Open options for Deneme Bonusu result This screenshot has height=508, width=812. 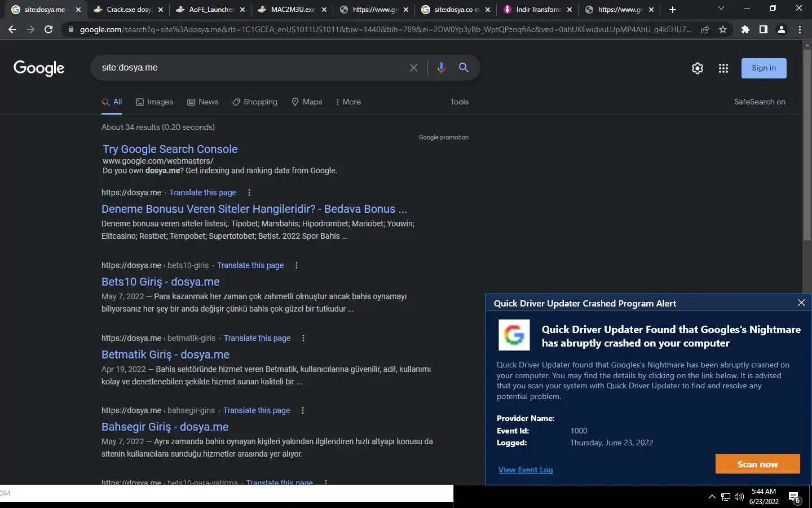tap(249, 192)
